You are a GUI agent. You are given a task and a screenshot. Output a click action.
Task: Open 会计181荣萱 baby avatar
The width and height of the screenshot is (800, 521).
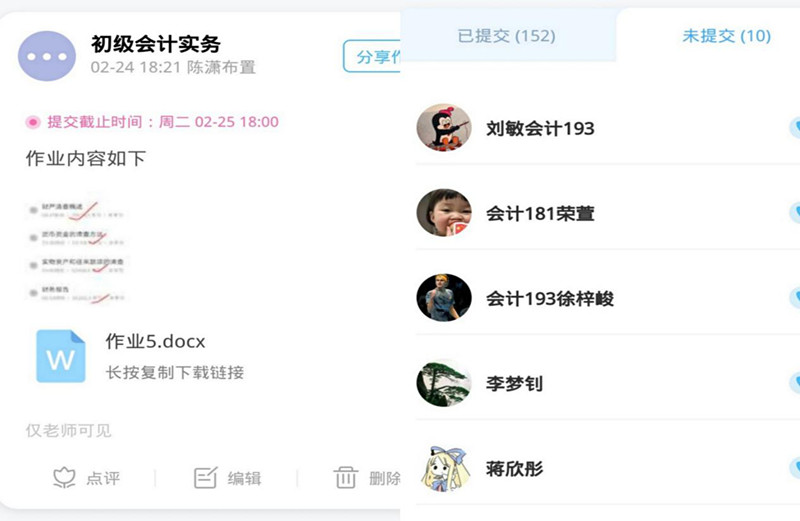click(444, 213)
